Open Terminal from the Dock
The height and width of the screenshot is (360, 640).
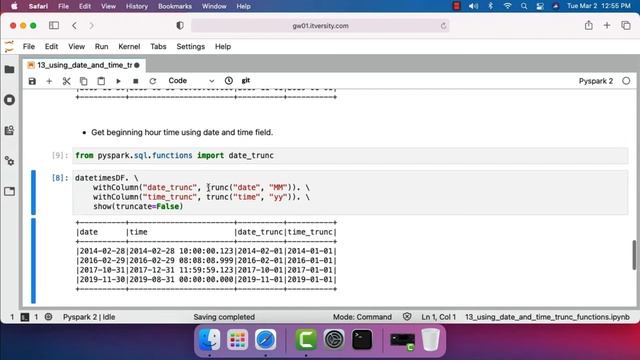(362, 340)
